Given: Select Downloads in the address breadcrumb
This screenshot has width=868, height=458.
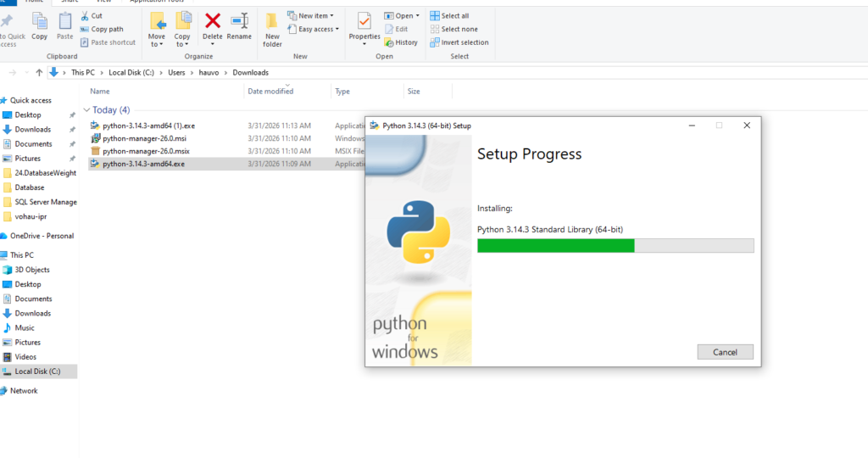Looking at the screenshot, I should pyautogui.click(x=250, y=73).
